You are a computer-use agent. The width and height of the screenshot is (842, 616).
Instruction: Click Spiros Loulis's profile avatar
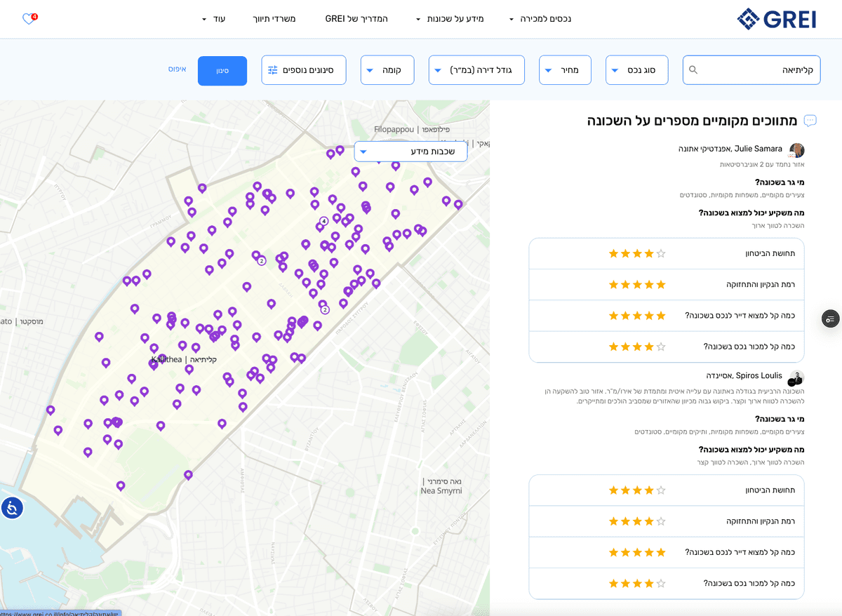coord(796,377)
